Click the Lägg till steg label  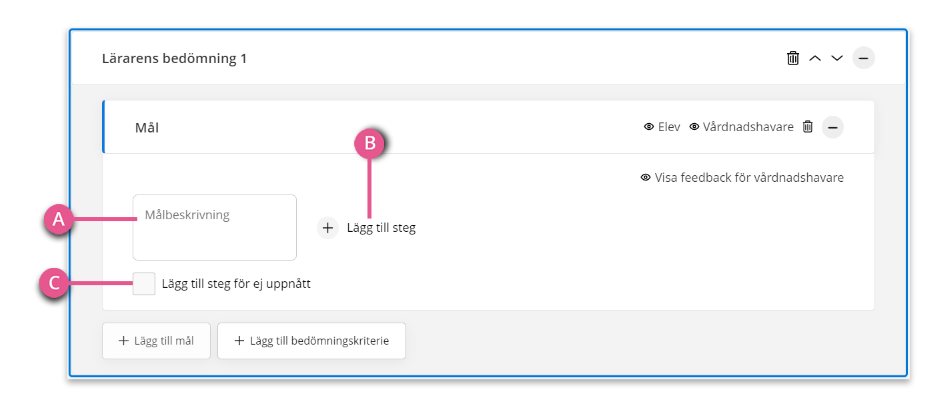click(381, 228)
